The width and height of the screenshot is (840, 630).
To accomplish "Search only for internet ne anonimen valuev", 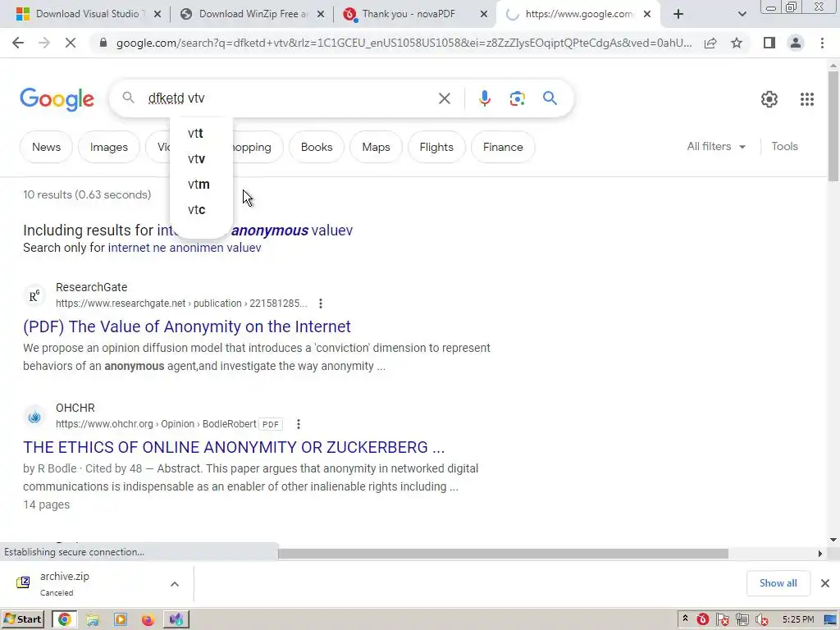I will (x=185, y=248).
